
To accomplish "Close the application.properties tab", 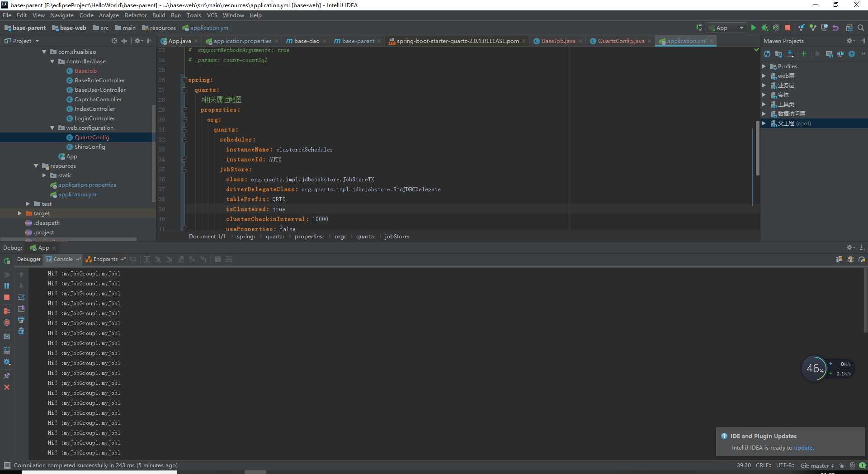I will pyautogui.click(x=276, y=41).
